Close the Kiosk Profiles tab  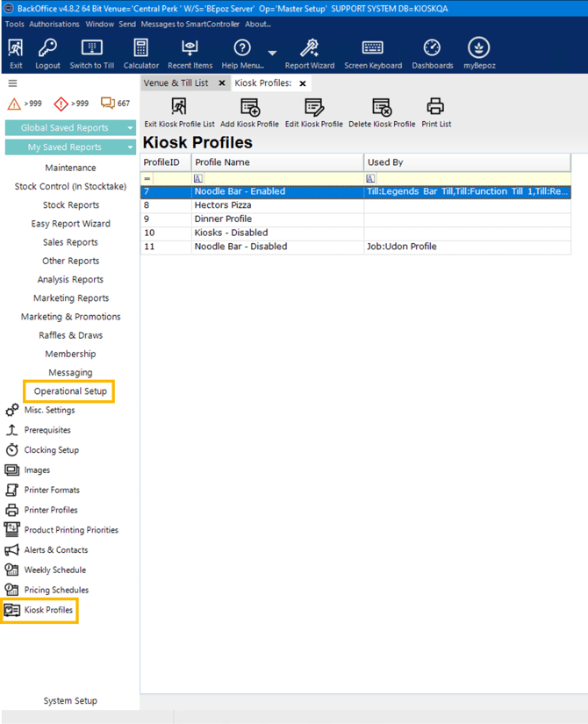click(x=303, y=83)
